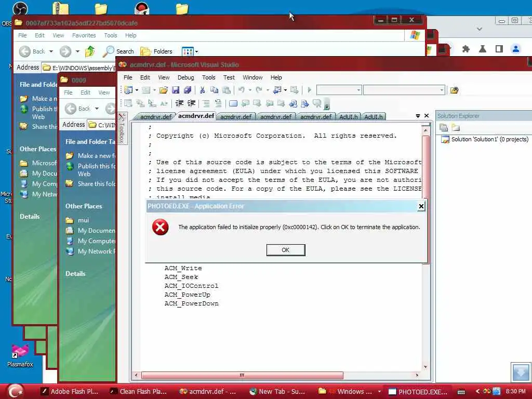Click New Project icon in Visual Studio
The image size is (532, 399).
[x=128, y=90]
